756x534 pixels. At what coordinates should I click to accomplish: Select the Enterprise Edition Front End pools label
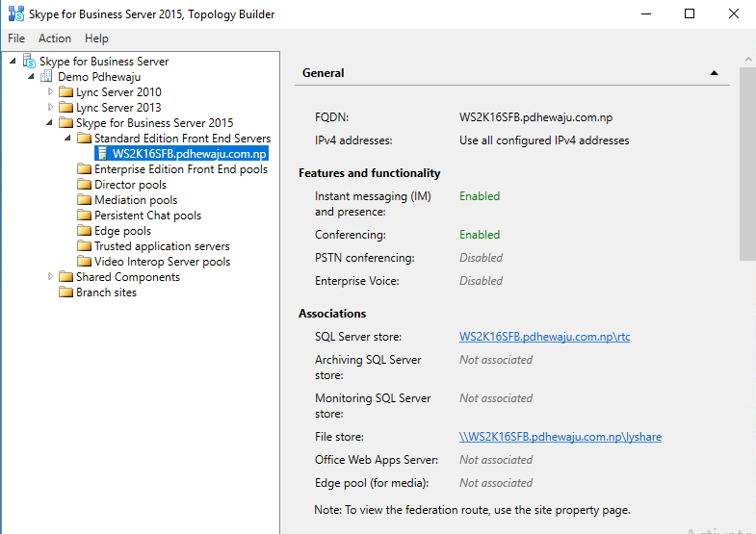pos(181,169)
